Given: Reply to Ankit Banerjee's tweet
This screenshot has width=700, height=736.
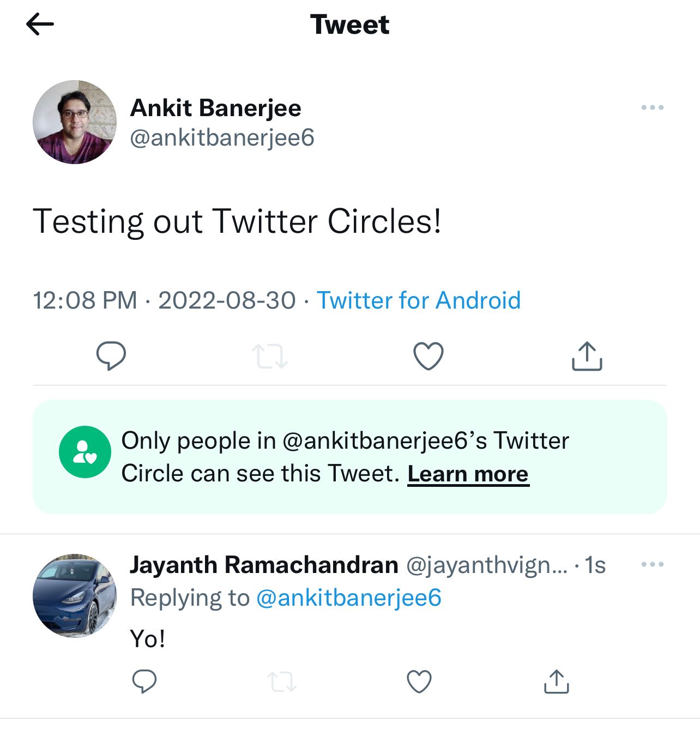Looking at the screenshot, I should click(x=111, y=356).
